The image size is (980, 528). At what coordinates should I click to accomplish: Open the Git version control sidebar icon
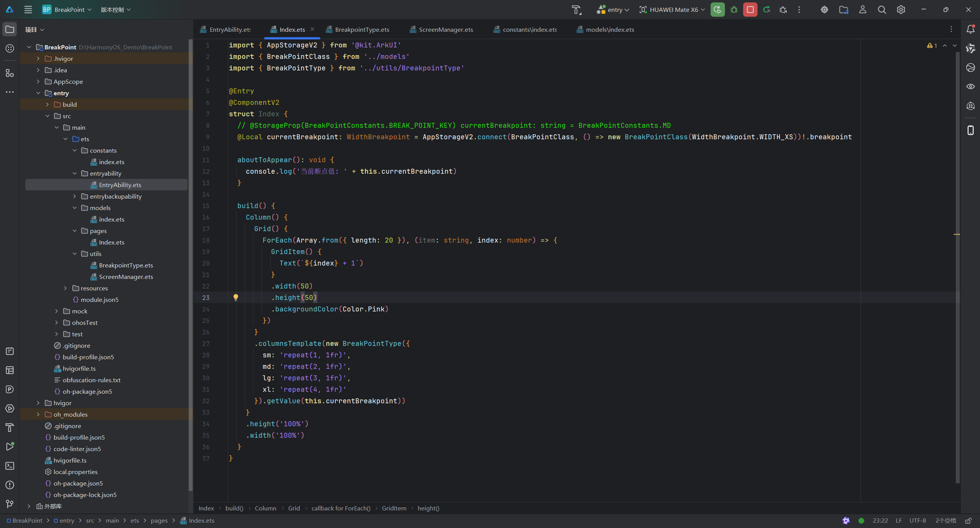(x=10, y=504)
